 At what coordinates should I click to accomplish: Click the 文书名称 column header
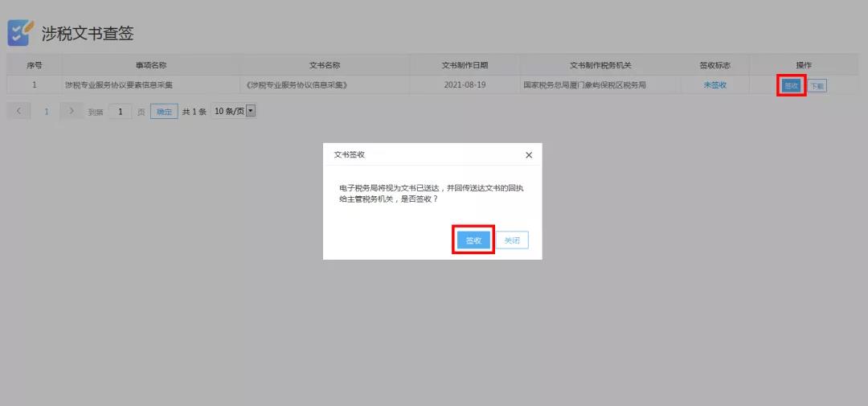(x=325, y=65)
